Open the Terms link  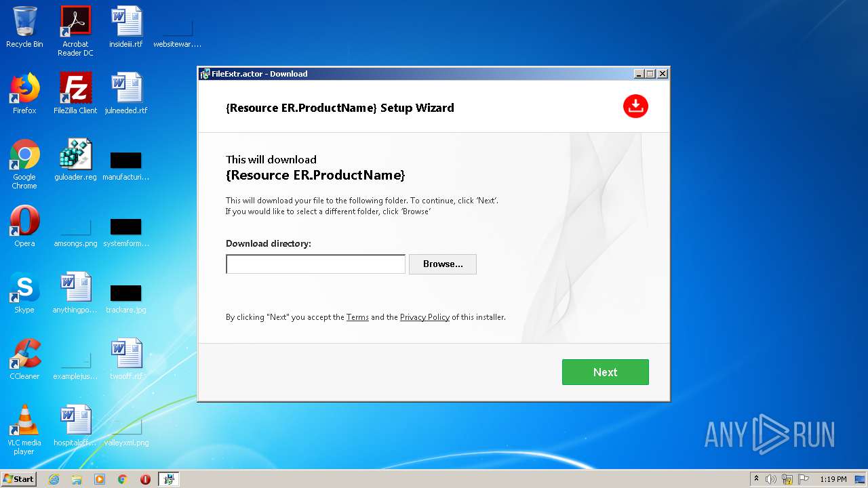coord(357,317)
